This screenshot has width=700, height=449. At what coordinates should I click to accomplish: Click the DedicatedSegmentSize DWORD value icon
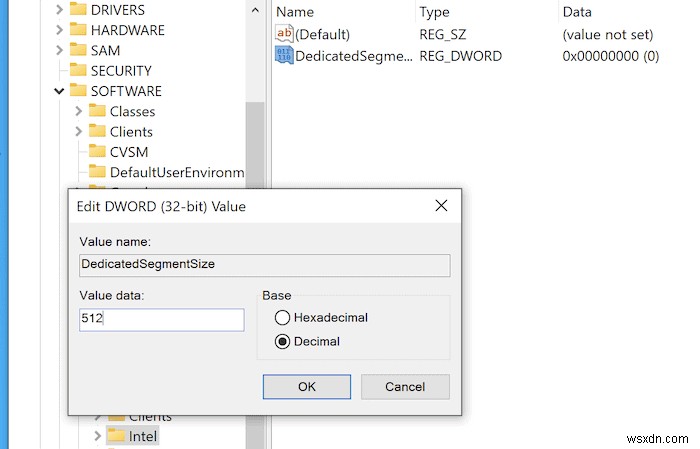click(284, 56)
